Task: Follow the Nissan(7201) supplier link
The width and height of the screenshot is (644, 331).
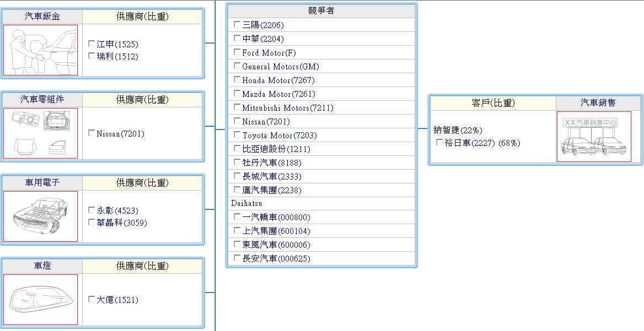Action: point(121,134)
